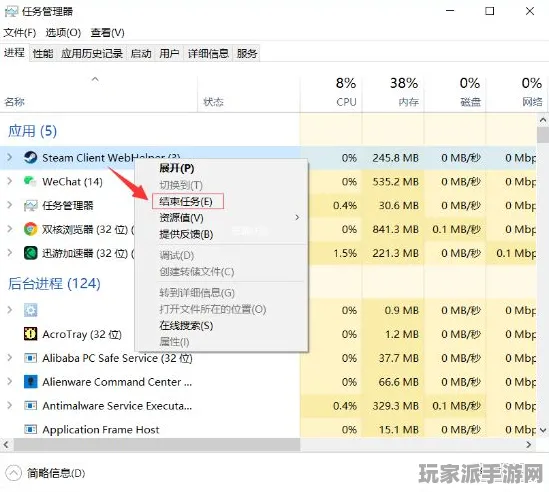
Task: Expand the Antimalware Service Executable row
Action: coord(9,405)
